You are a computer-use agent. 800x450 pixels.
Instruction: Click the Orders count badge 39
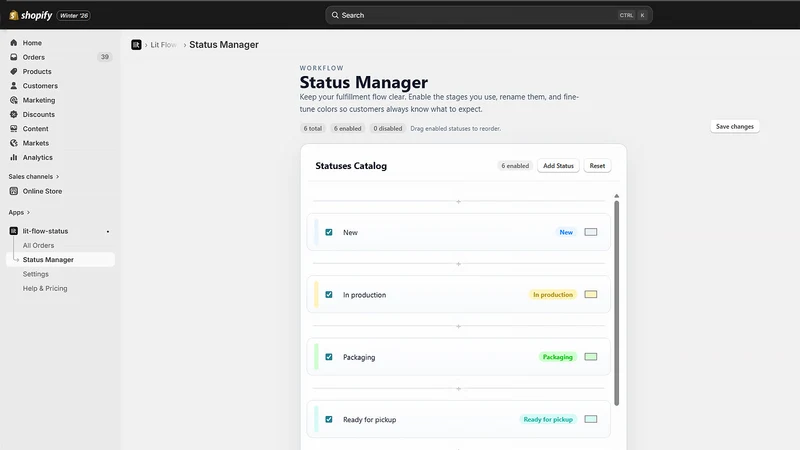(105, 57)
